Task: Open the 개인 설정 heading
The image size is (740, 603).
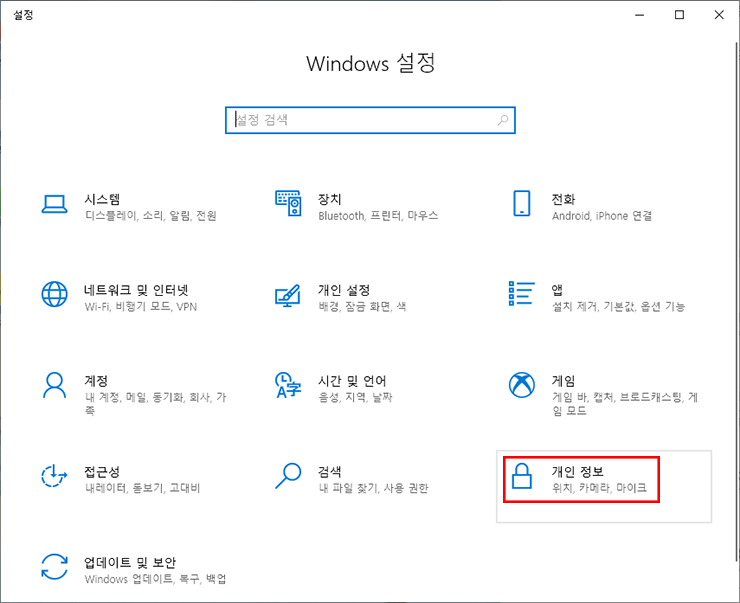Action: [344, 290]
